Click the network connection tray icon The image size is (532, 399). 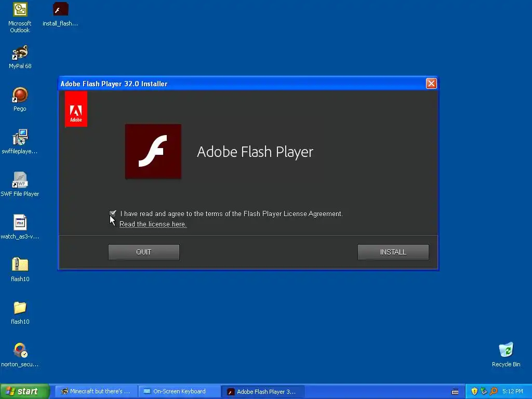484,391
